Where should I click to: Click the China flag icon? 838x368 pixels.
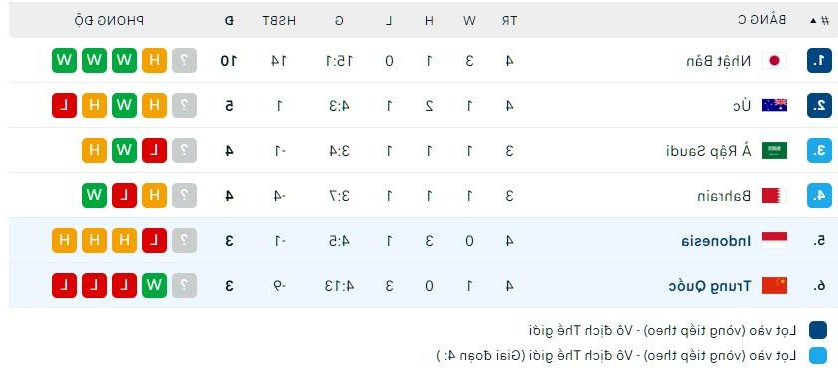click(x=774, y=286)
